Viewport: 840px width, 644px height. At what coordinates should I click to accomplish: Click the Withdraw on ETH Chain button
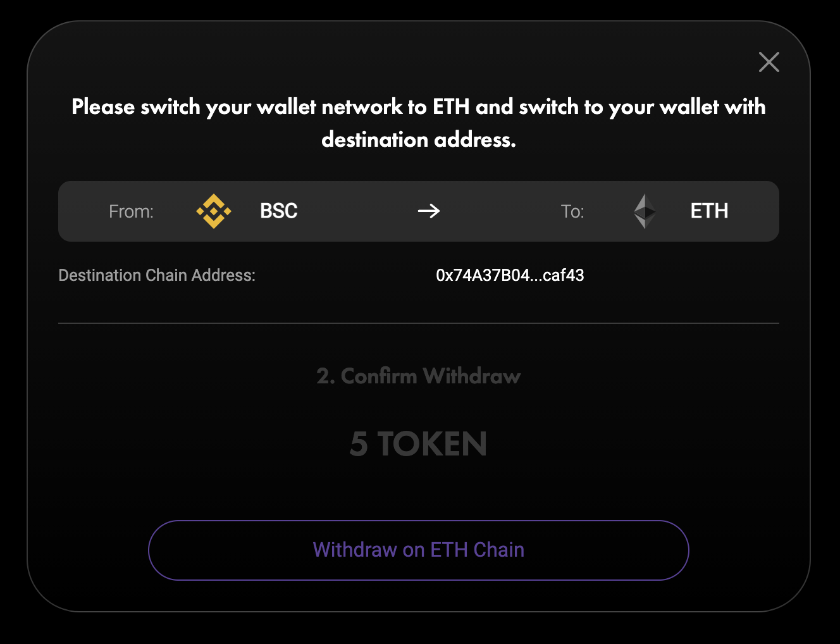click(419, 550)
